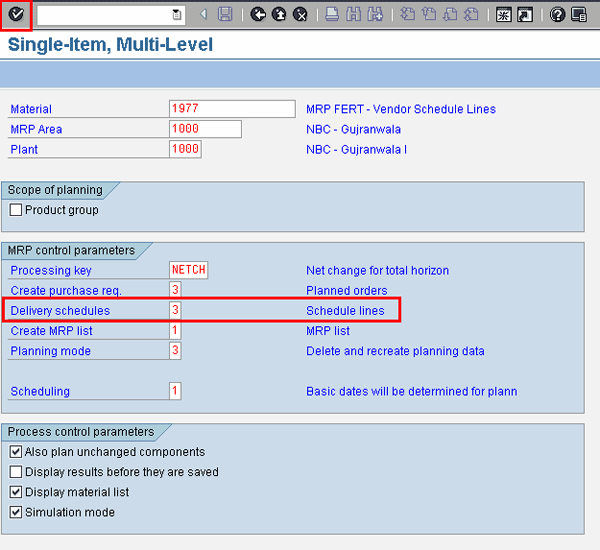Click the Create purchase req. label

(x=66, y=291)
